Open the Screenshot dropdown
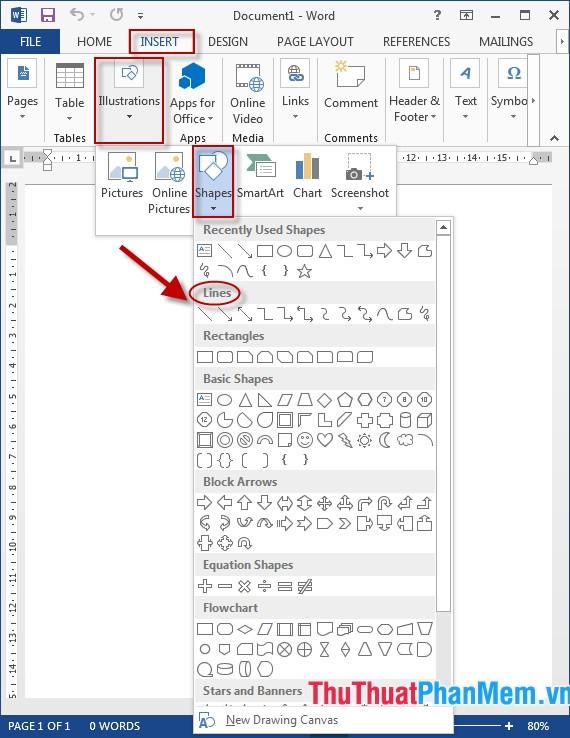This screenshot has width=570, height=738. click(360, 181)
